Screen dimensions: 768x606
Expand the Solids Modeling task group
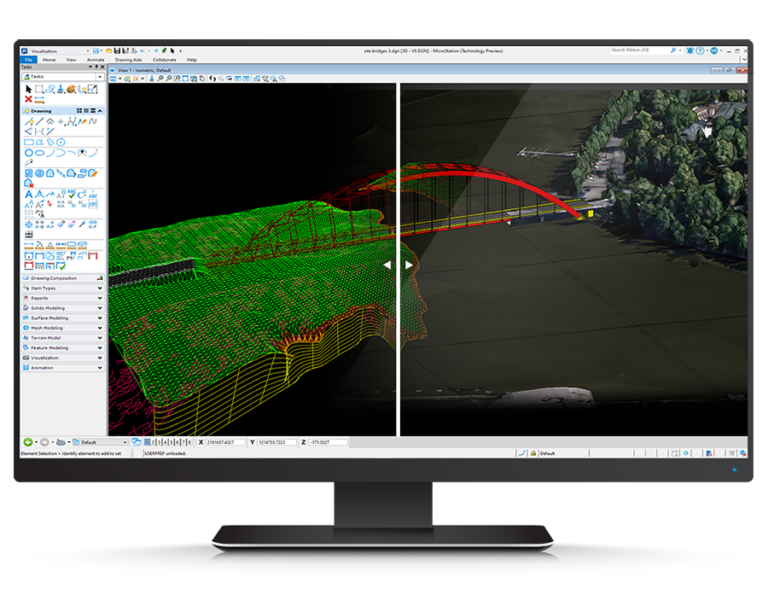coord(100,308)
